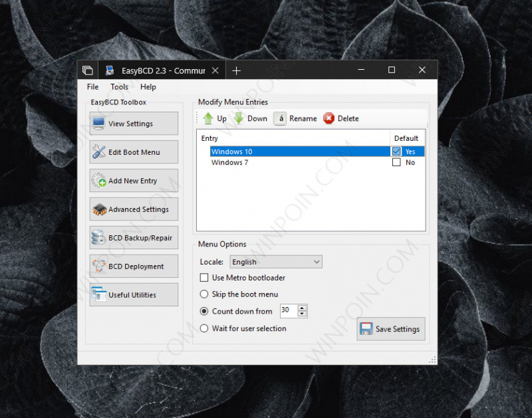The width and height of the screenshot is (532, 418).
Task: Move Windows 10 up using green Up arrow icon
Action: [207, 118]
